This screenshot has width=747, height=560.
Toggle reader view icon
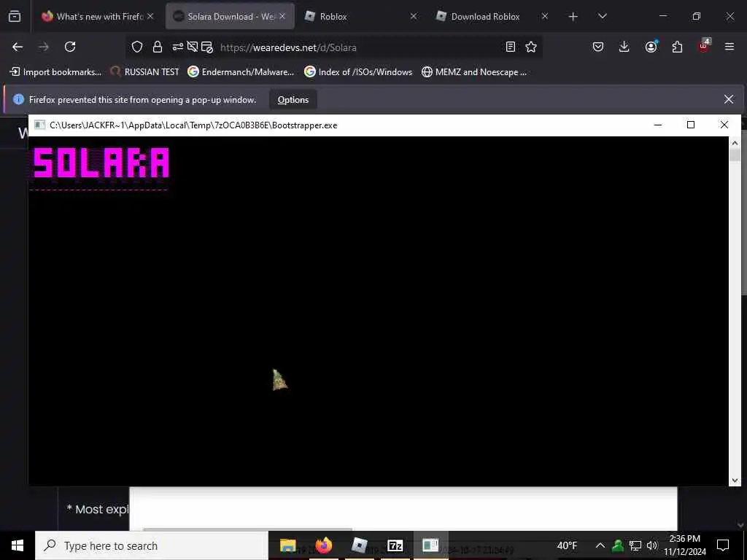510,47
